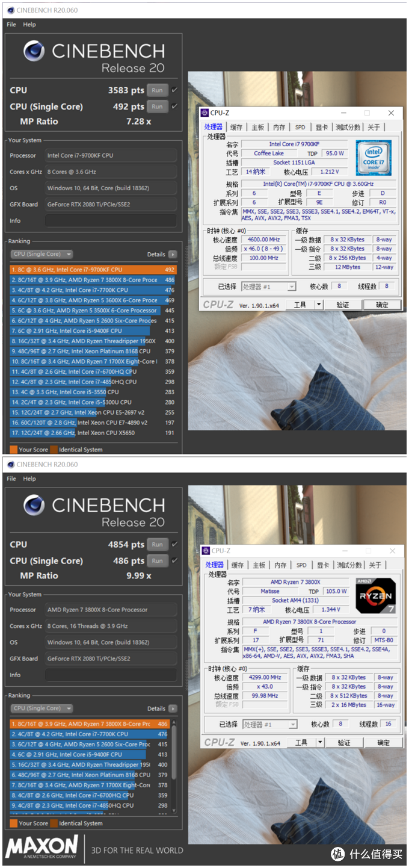Viewport: 409px width, 868px height.
Task: Switch to 显卡 tab in Ryzen CPU-Z window
Action: (x=323, y=565)
